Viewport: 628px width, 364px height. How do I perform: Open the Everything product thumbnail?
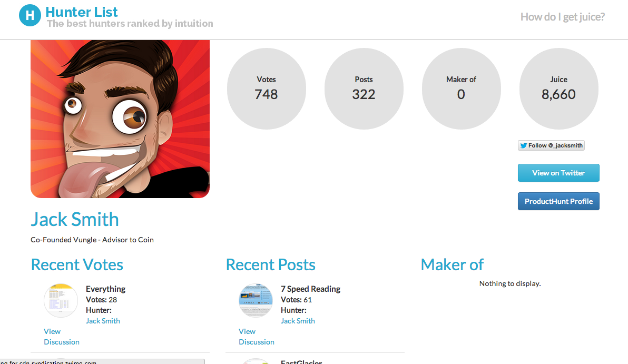[61, 300]
